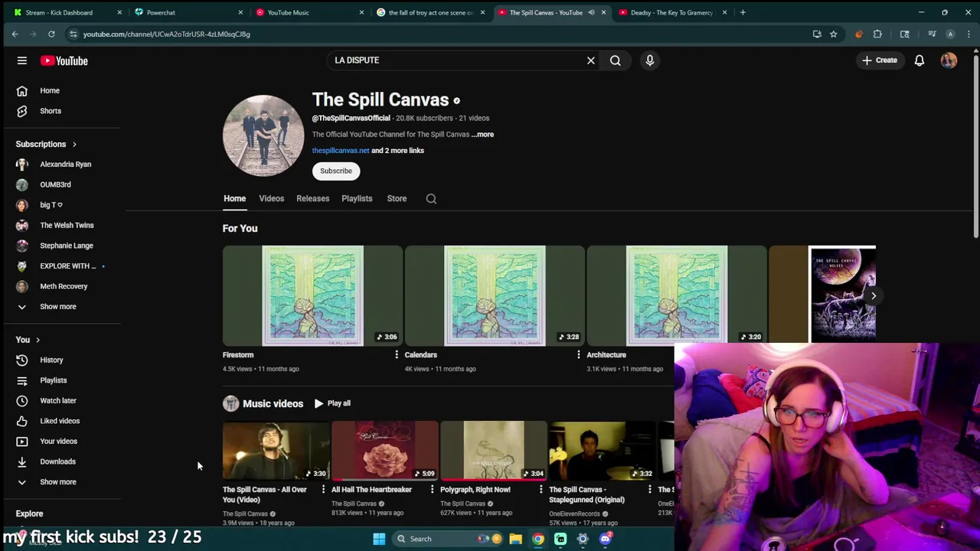Subscribe to The Spill Canvas

[x=336, y=171]
